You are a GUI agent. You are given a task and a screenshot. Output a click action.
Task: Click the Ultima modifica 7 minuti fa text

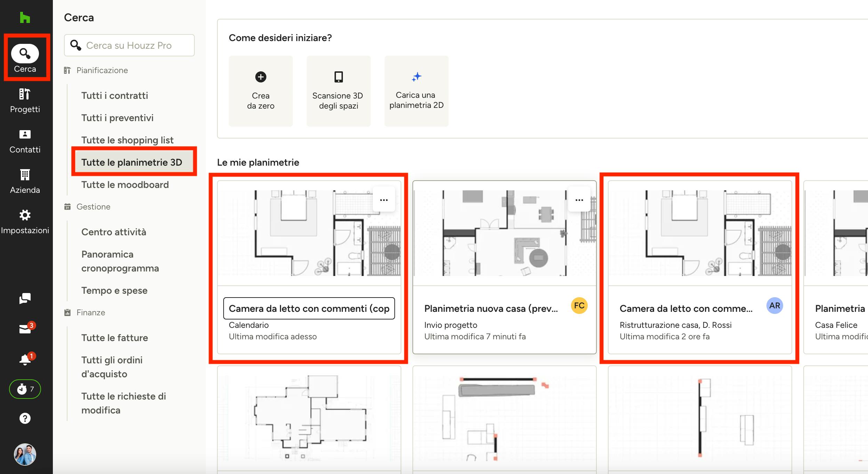(x=475, y=337)
